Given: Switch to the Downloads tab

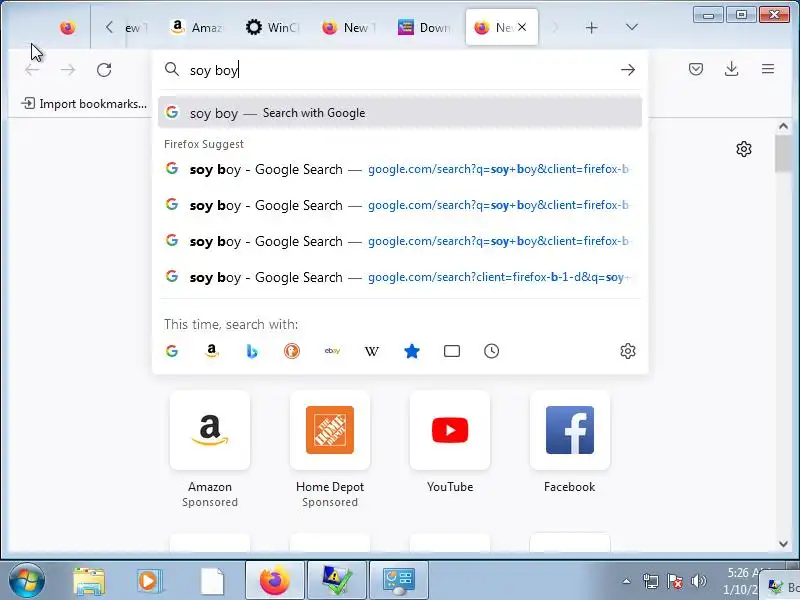Looking at the screenshot, I should click(x=424, y=28).
